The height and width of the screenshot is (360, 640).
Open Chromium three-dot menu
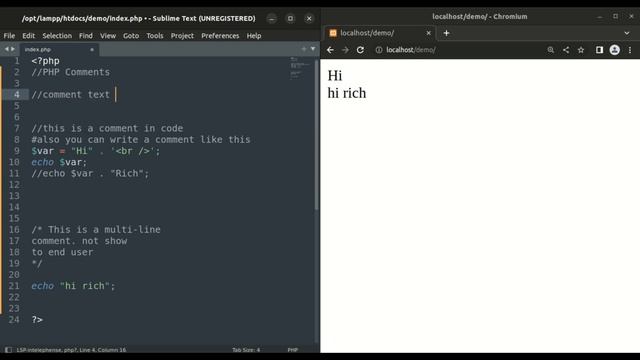(630, 50)
